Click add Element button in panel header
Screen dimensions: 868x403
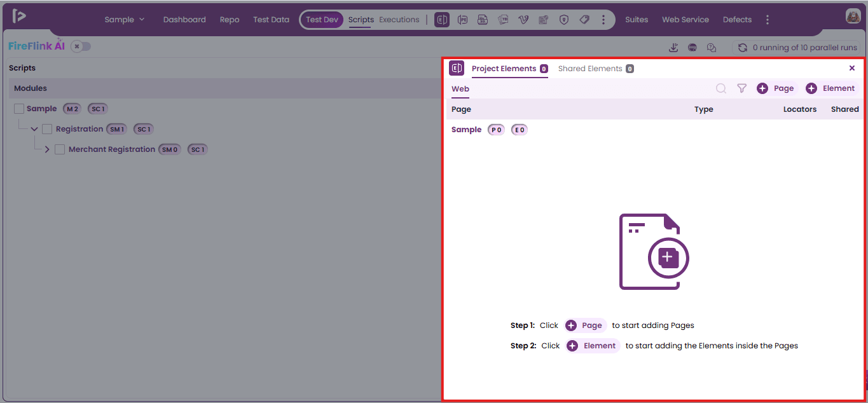830,88
